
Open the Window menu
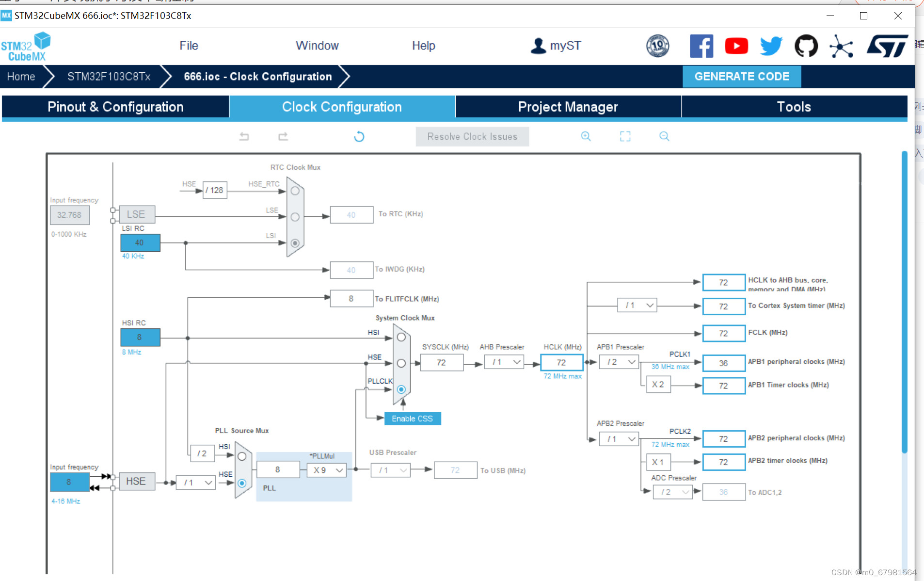[x=317, y=46]
